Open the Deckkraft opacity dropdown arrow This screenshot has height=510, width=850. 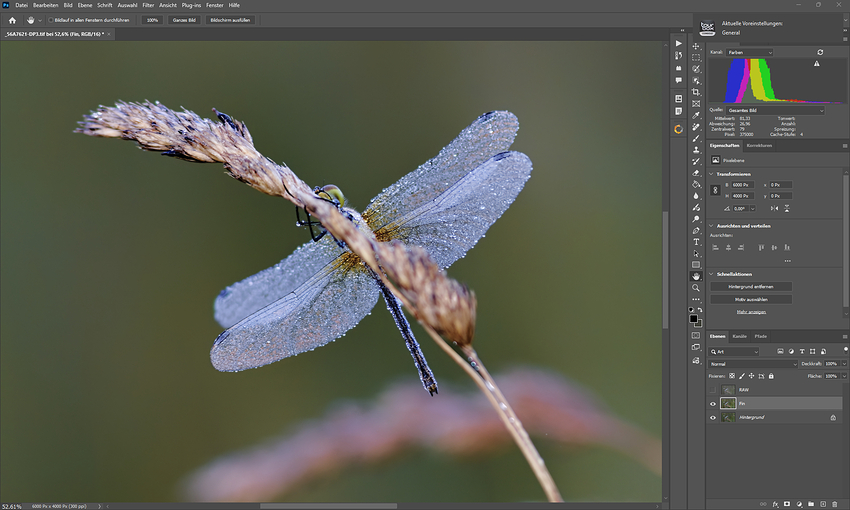pos(844,364)
